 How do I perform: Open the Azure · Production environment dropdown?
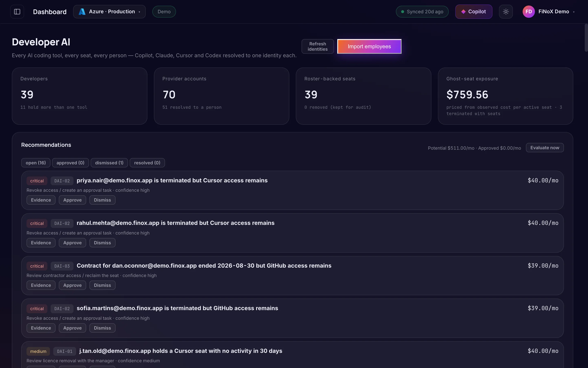pyautogui.click(x=109, y=12)
